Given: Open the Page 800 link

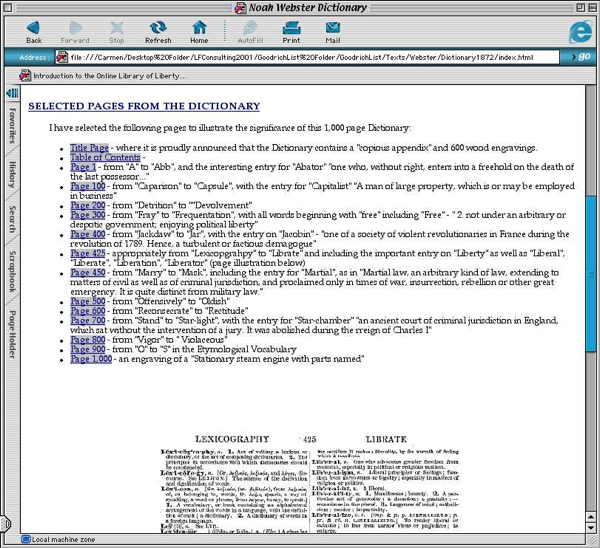Looking at the screenshot, I should point(88,339).
